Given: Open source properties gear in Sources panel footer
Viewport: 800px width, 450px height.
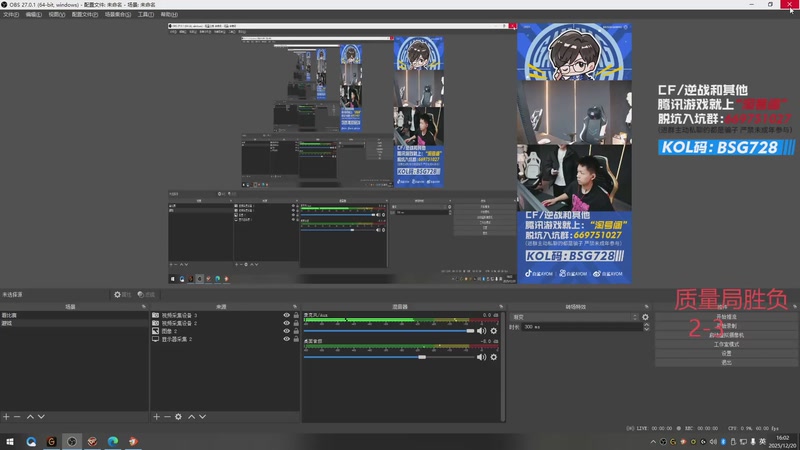Looking at the screenshot, I should point(178,417).
